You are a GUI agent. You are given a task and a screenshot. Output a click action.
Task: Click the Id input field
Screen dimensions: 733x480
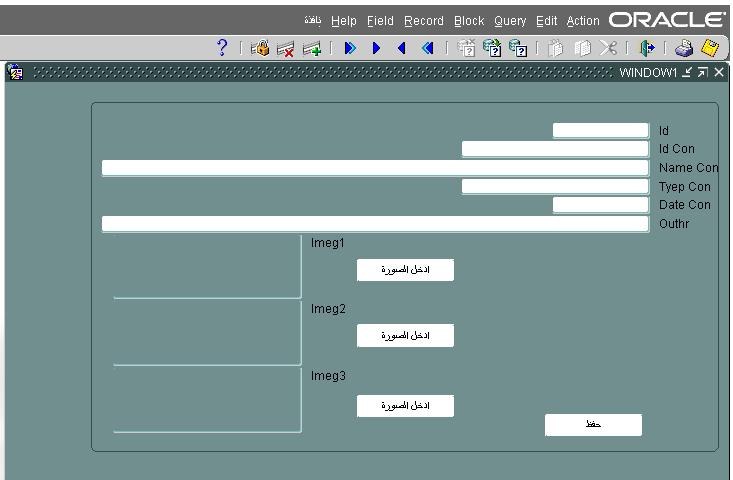click(600, 130)
